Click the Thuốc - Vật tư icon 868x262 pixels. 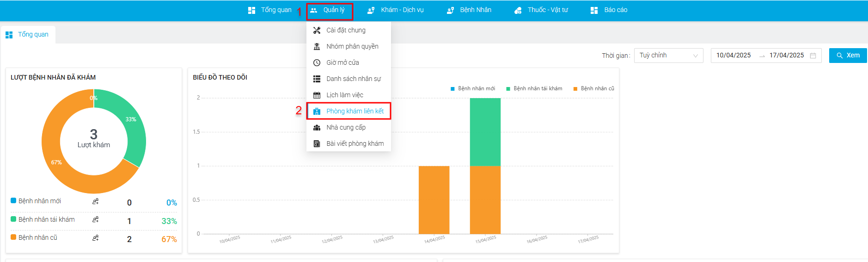(x=518, y=10)
